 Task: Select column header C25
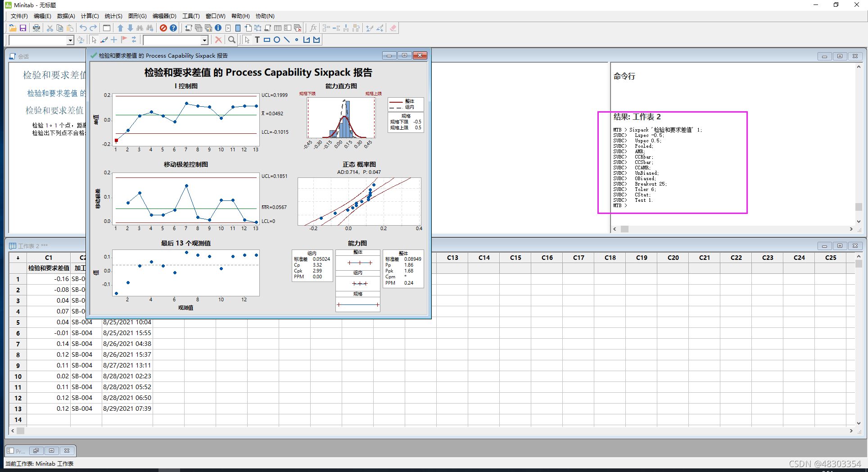pyautogui.click(x=831, y=258)
